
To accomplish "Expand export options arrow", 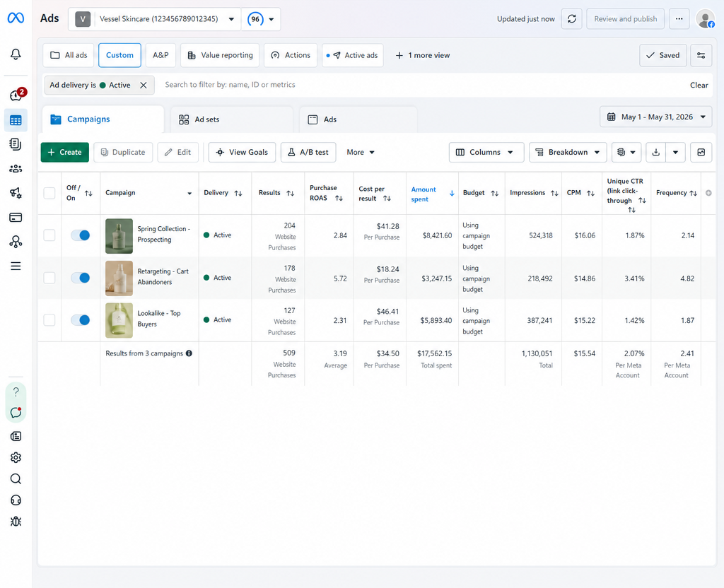I will [675, 153].
